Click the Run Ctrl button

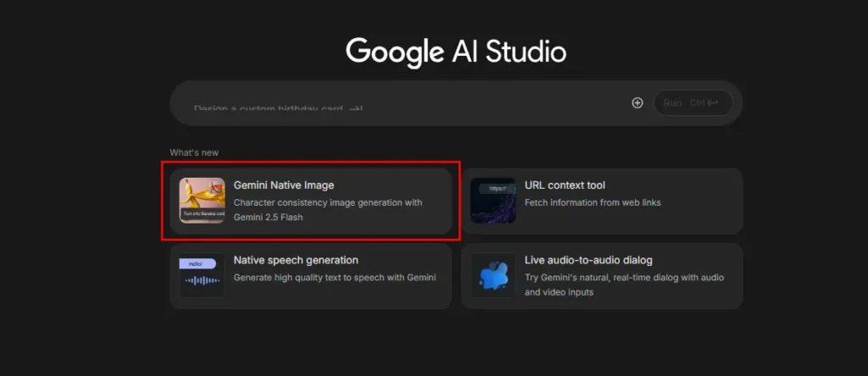click(693, 102)
